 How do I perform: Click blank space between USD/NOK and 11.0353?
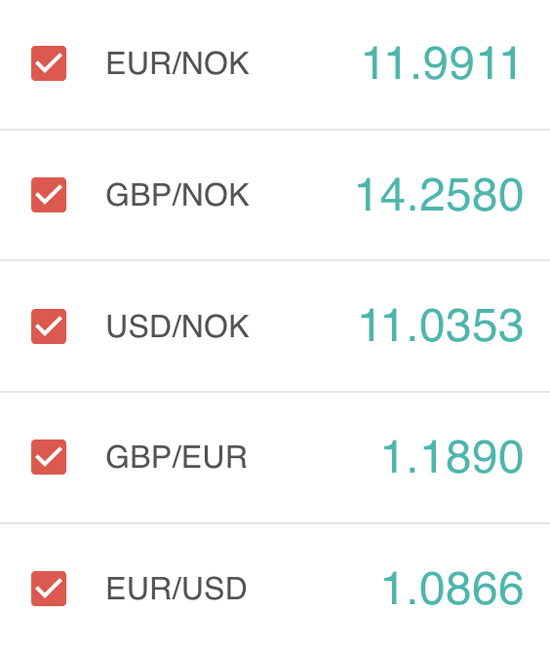click(x=304, y=326)
